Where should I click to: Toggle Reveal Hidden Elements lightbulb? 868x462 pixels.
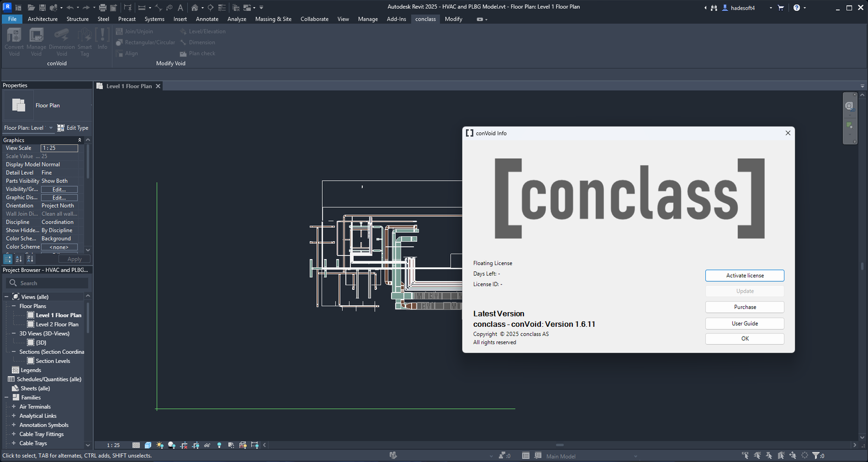pos(219,445)
